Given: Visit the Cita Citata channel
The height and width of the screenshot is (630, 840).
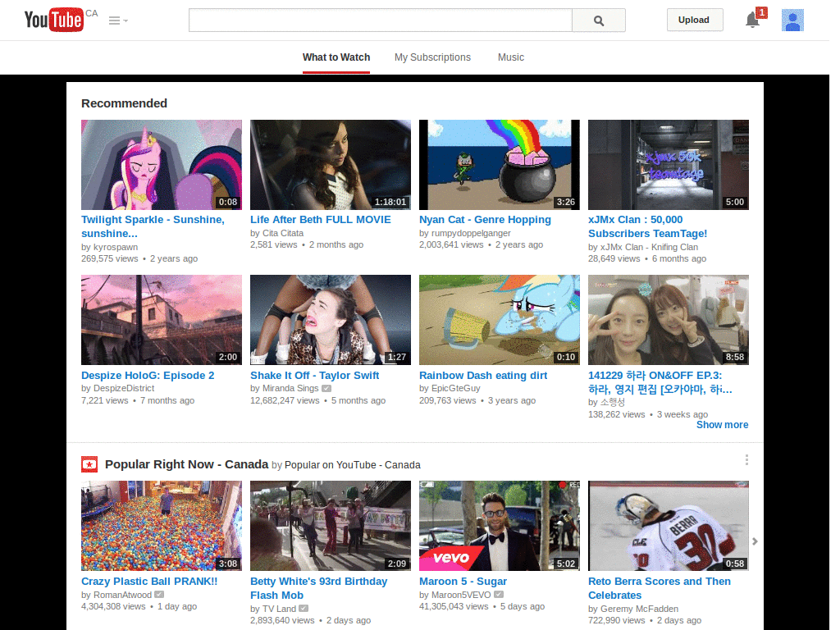Looking at the screenshot, I should (x=283, y=233).
